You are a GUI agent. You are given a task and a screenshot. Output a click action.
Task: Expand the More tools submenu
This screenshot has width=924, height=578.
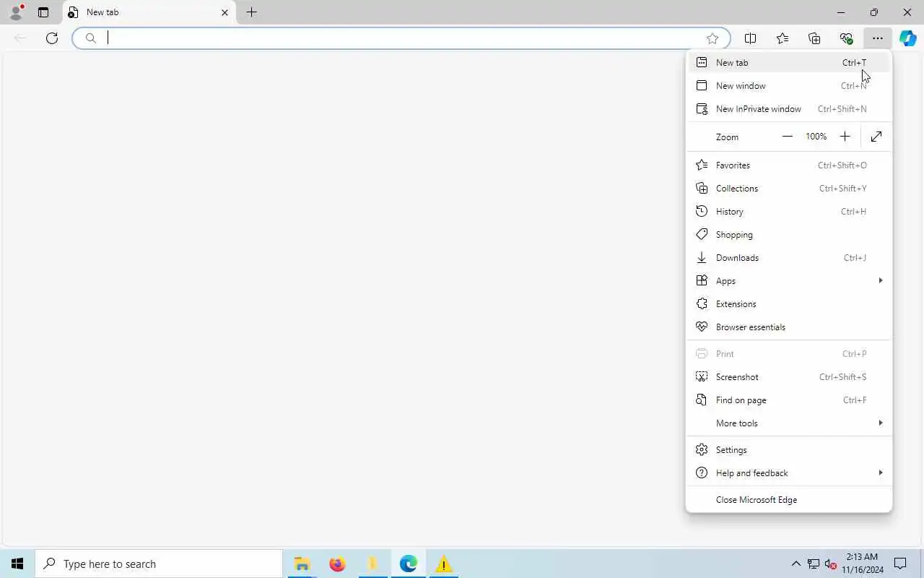[789, 423]
